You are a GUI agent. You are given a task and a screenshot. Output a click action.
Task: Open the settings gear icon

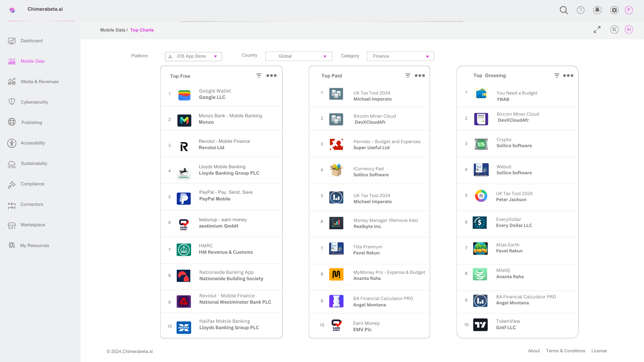(x=614, y=10)
